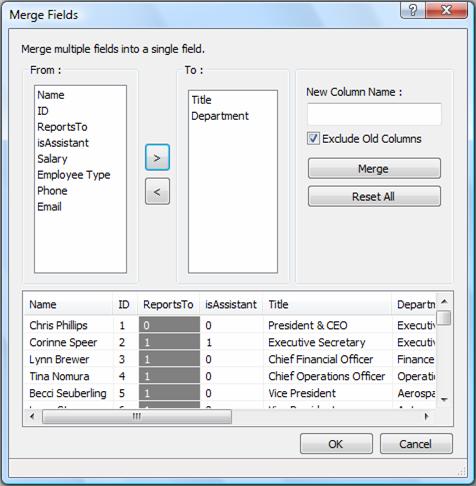
Task: Select Employee Type in From list
Action: (x=74, y=175)
